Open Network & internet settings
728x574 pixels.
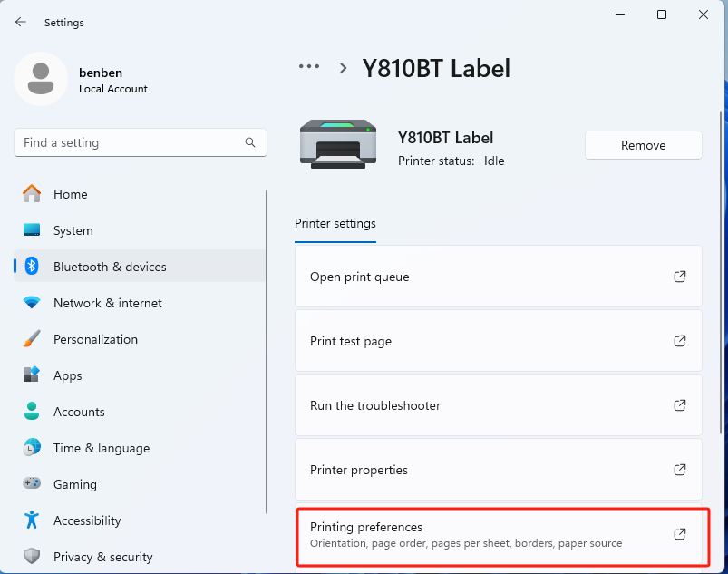[140, 303]
